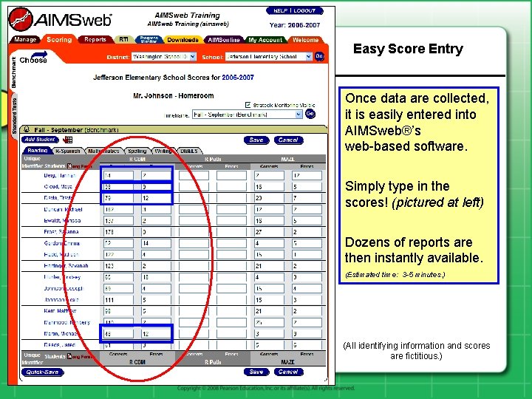Image resolution: width=532 pixels, height=399 pixels.
Task: Click R-CBM Corrects field for Ewoldt row
Action: click(x=118, y=220)
